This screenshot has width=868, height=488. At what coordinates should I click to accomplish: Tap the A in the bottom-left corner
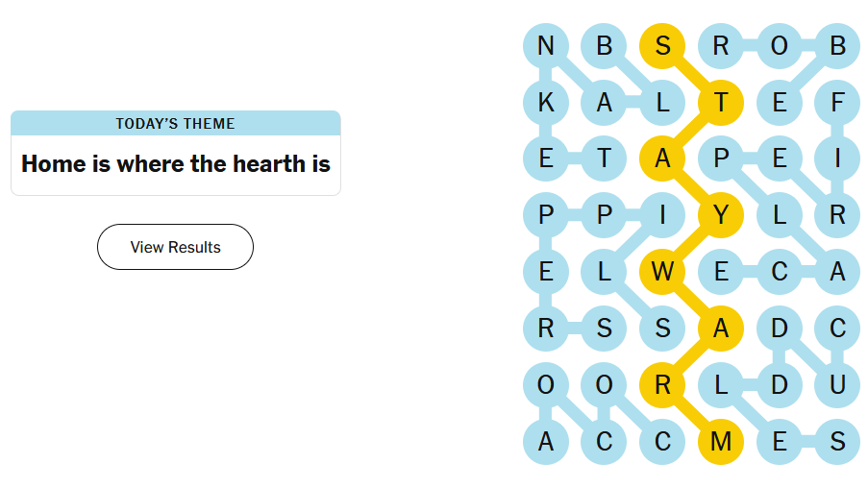tap(546, 442)
